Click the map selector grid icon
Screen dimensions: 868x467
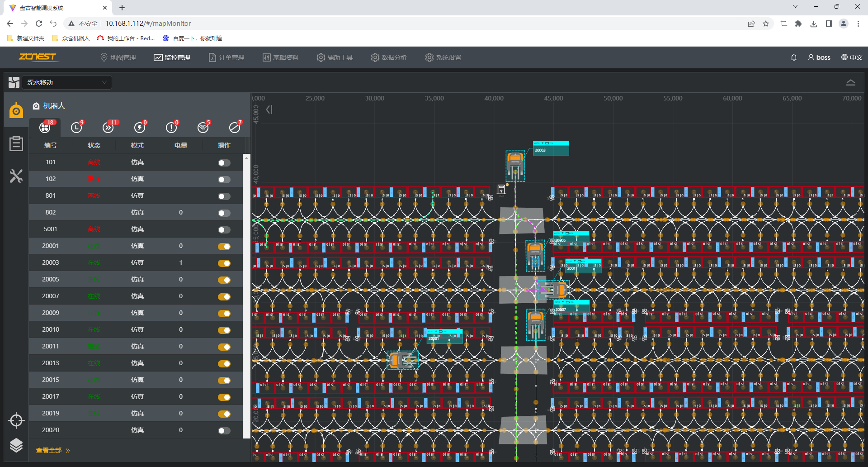point(14,82)
